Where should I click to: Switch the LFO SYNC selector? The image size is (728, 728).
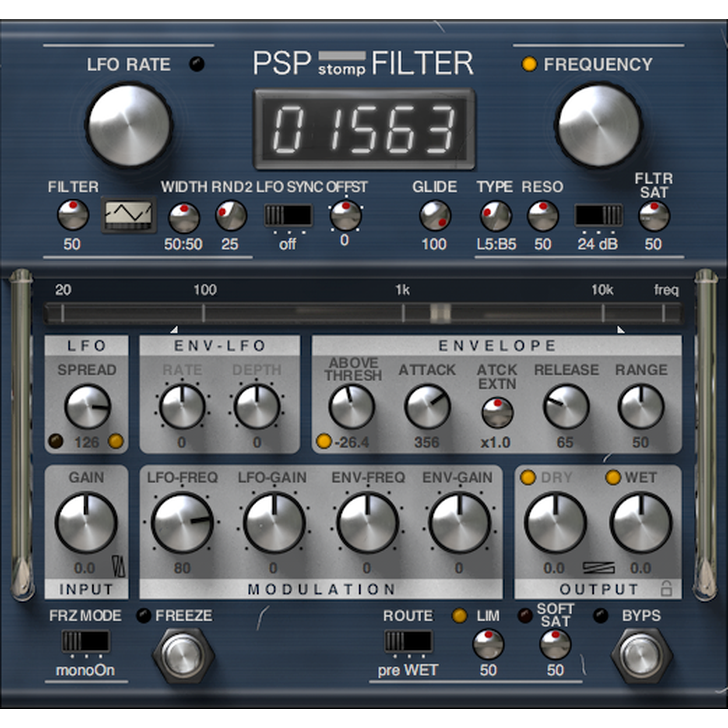[288, 215]
